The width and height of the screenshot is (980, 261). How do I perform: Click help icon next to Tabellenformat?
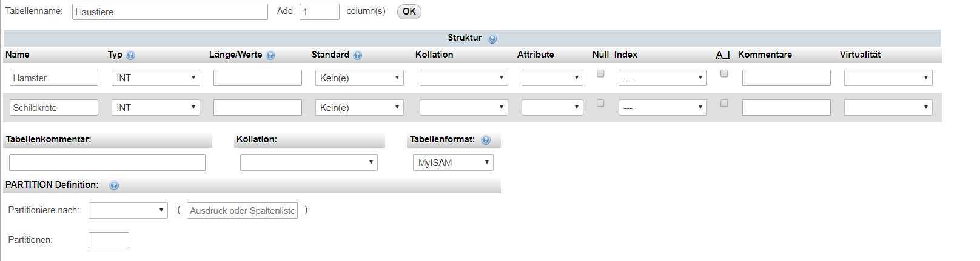pyautogui.click(x=485, y=140)
